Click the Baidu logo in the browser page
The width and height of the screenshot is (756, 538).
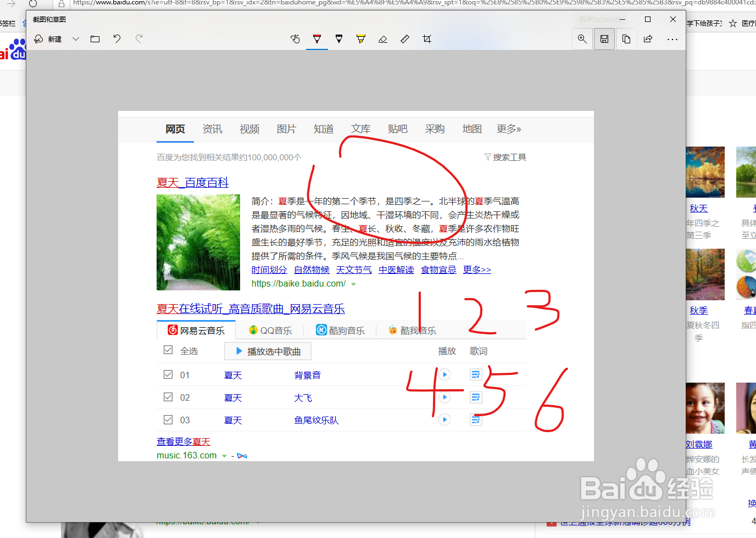pyautogui.click(x=13, y=50)
